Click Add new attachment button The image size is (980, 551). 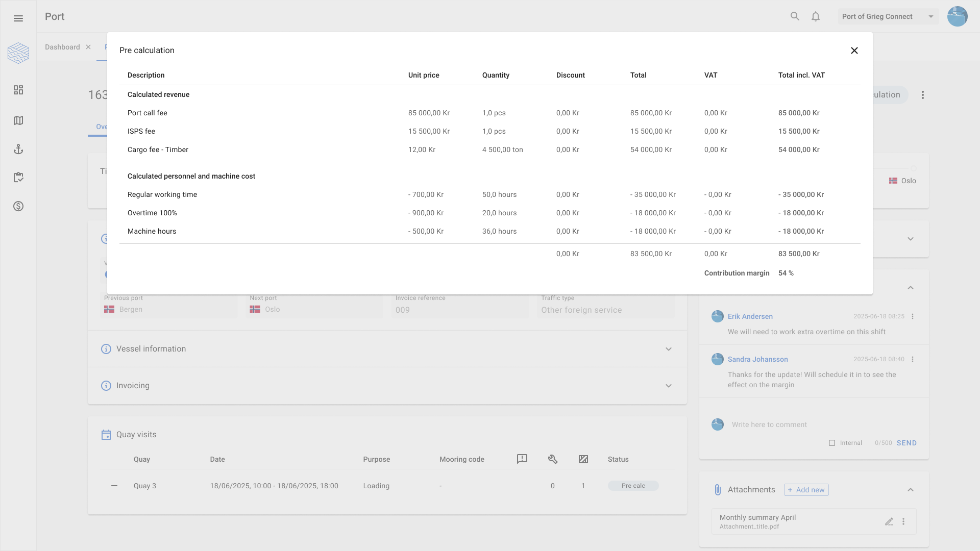point(806,490)
